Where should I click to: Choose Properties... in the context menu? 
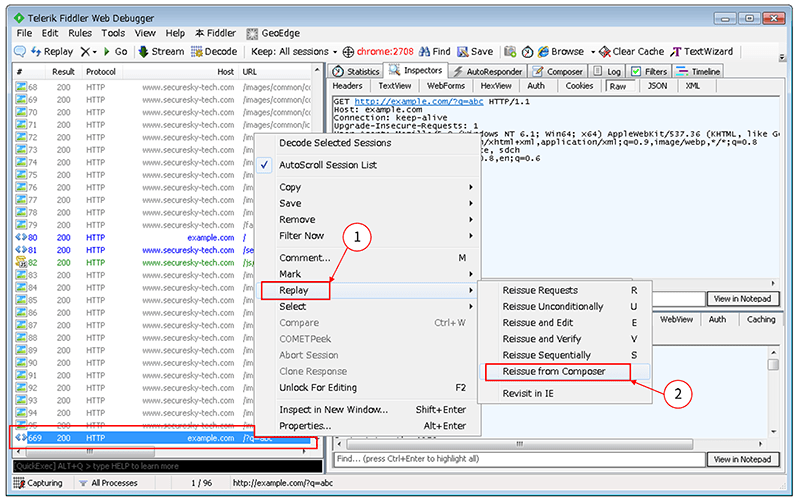(367, 426)
